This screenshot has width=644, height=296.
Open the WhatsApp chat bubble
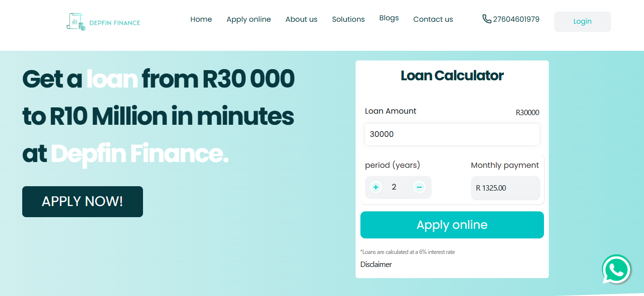point(616,269)
